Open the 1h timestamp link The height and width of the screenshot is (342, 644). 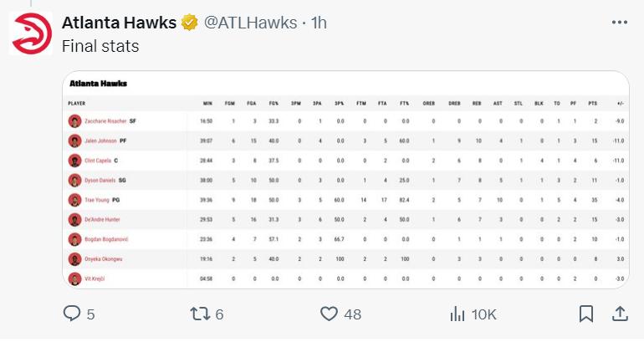click(319, 23)
